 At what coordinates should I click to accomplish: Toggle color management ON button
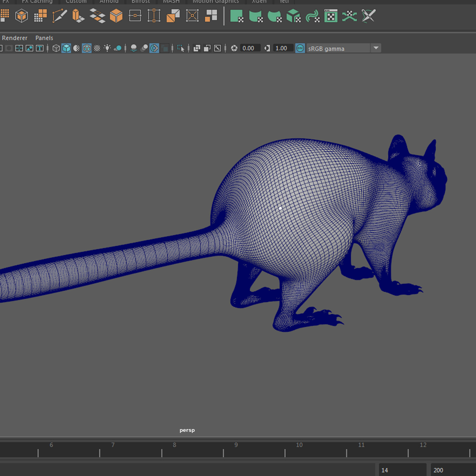point(300,48)
